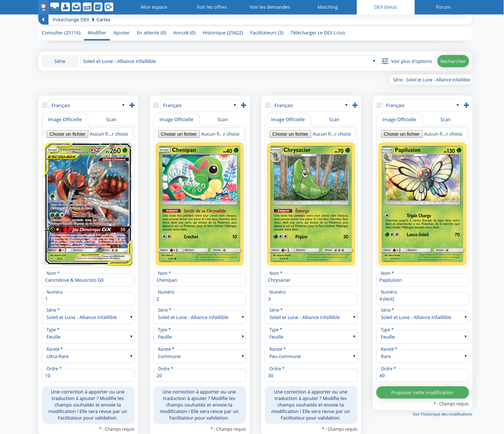Open En attente (0) tab

click(152, 33)
